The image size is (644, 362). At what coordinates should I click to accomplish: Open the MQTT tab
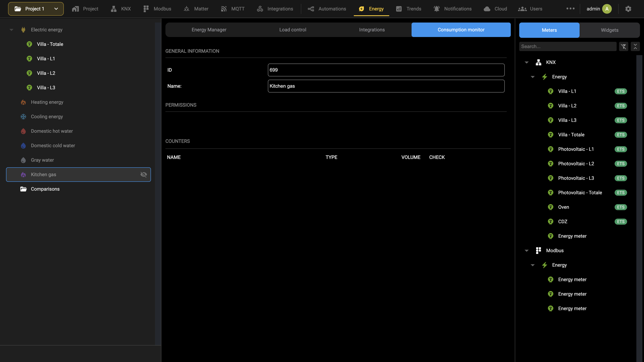coord(232,9)
